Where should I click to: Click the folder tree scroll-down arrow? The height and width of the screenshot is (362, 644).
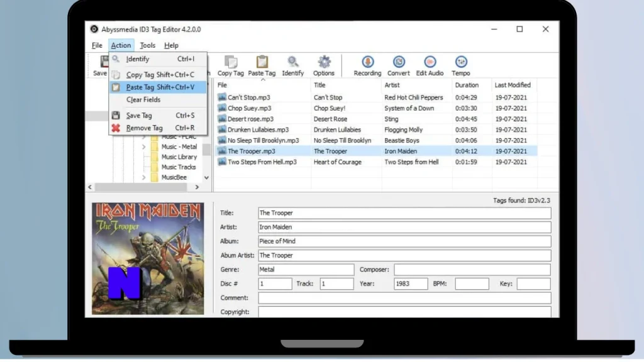[206, 178]
